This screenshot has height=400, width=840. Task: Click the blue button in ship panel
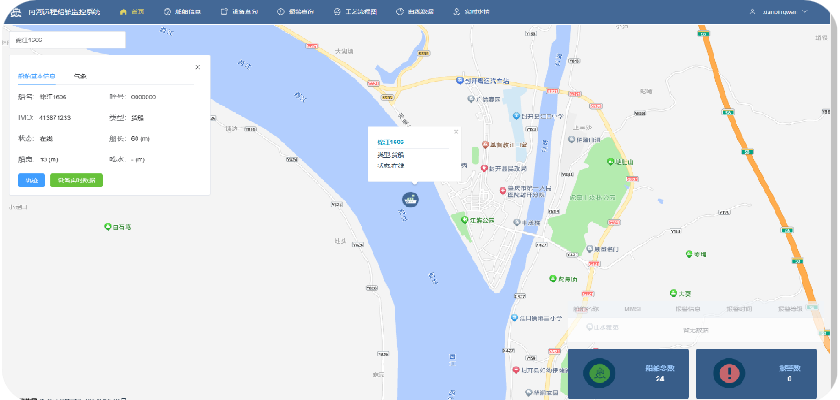coord(31,180)
